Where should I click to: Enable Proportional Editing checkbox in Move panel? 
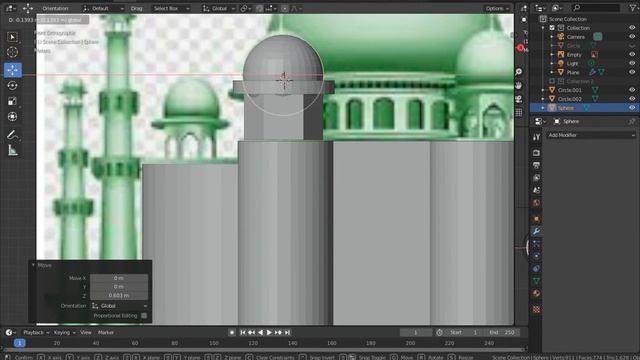pyautogui.click(x=144, y=316)
